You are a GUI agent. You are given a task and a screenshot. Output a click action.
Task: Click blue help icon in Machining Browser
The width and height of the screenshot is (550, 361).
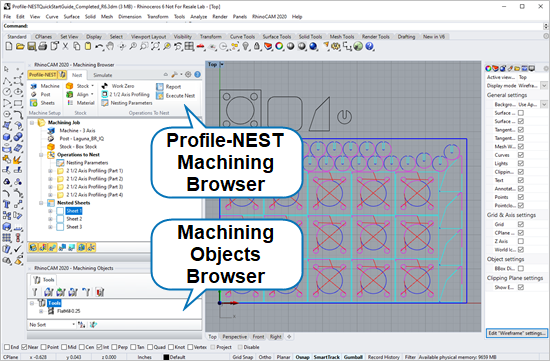[x=197, y=74]
